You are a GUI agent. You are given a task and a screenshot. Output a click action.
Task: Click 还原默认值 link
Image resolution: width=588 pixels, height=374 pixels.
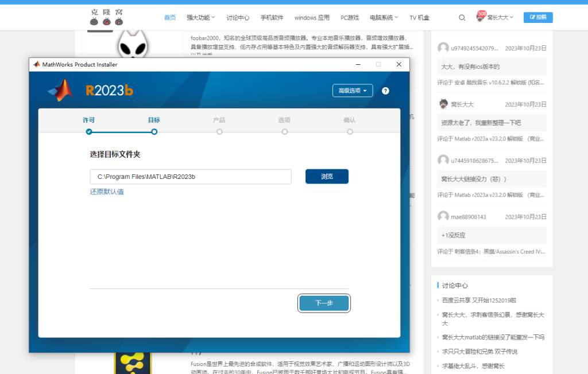(x=107, y=192)
